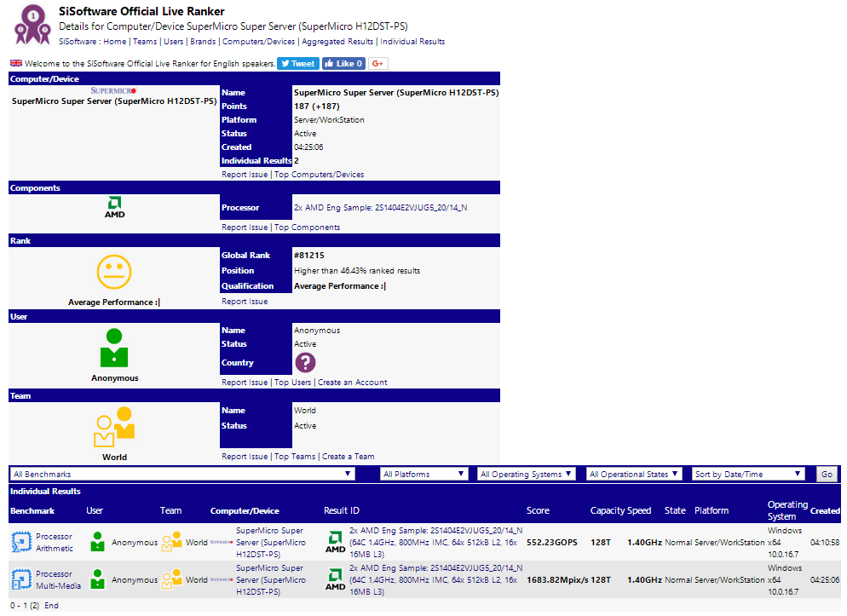Screen dimensions: 847x616
Task: Click the Top Users link
Action: (293, 383)
